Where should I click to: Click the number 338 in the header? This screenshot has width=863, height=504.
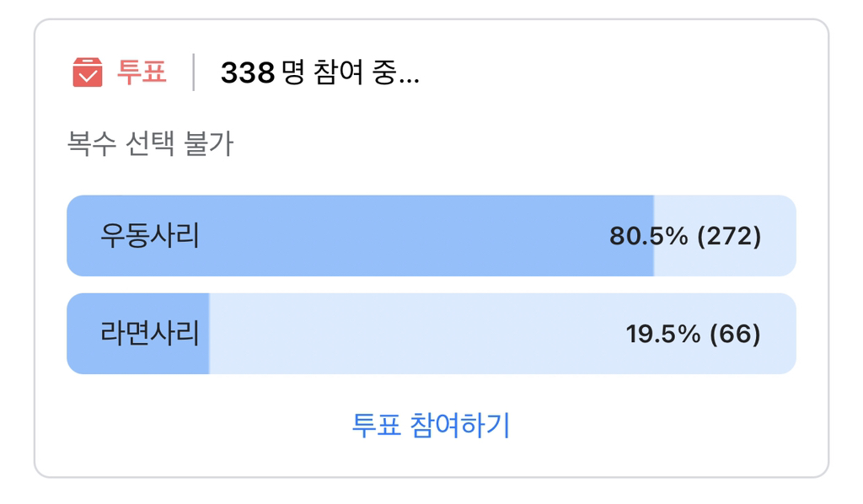pos(248,72)
